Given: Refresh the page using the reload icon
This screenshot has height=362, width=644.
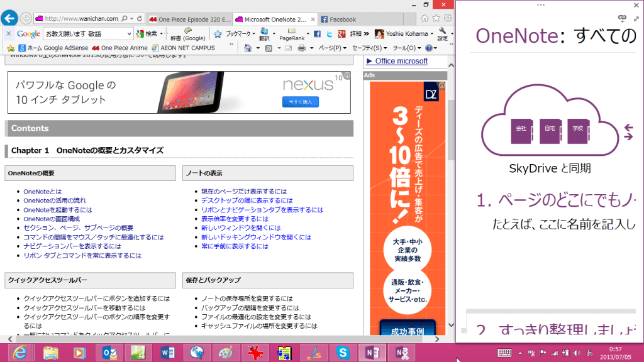Looking at the screenshot, I should tap(140, 18).
